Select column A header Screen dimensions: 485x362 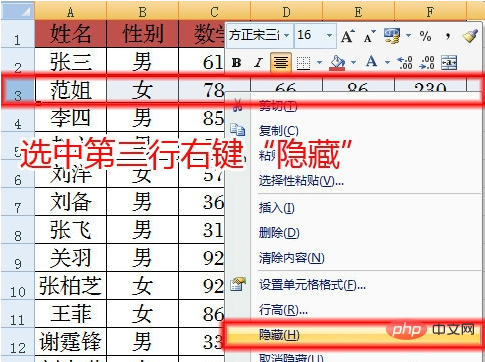[x=70, y=11]
